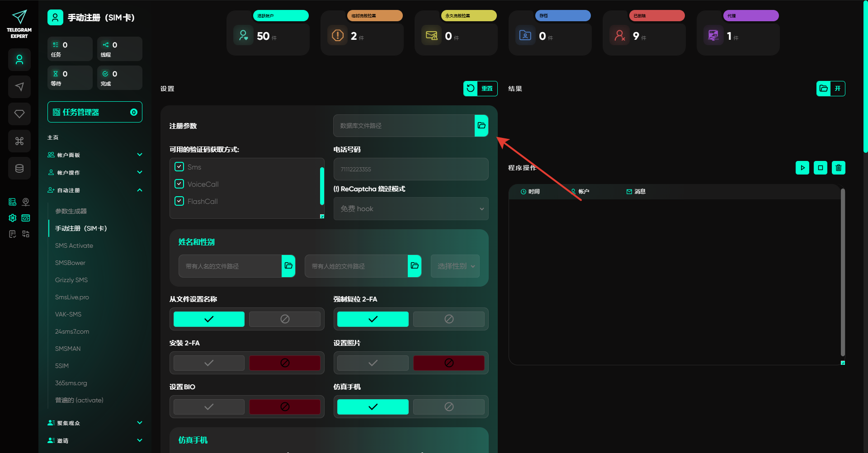Open the diamond icon in left sidebar
This screenshot has height=453, width=868.
click(19, 114)
